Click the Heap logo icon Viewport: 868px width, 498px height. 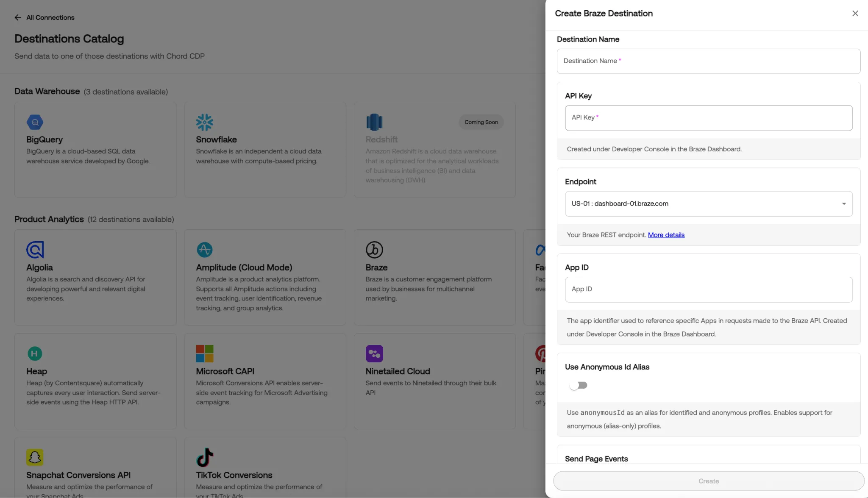click(x=35, y=353)
